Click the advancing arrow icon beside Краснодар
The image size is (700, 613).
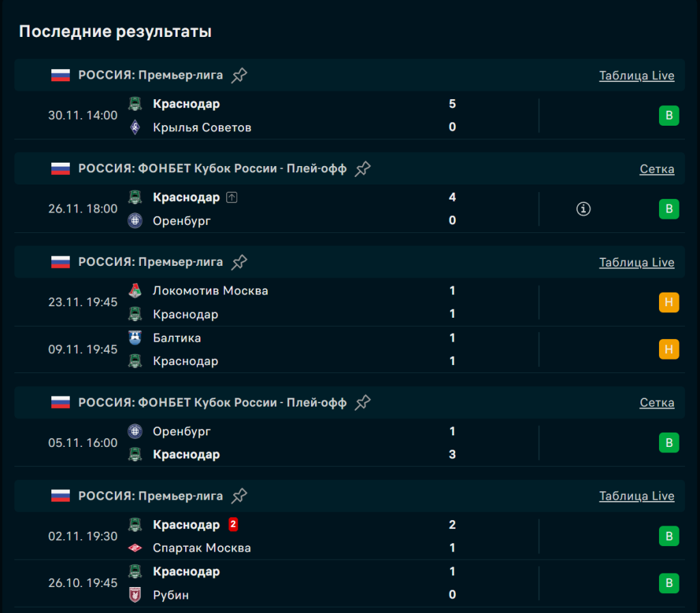(x=232, y=197)
